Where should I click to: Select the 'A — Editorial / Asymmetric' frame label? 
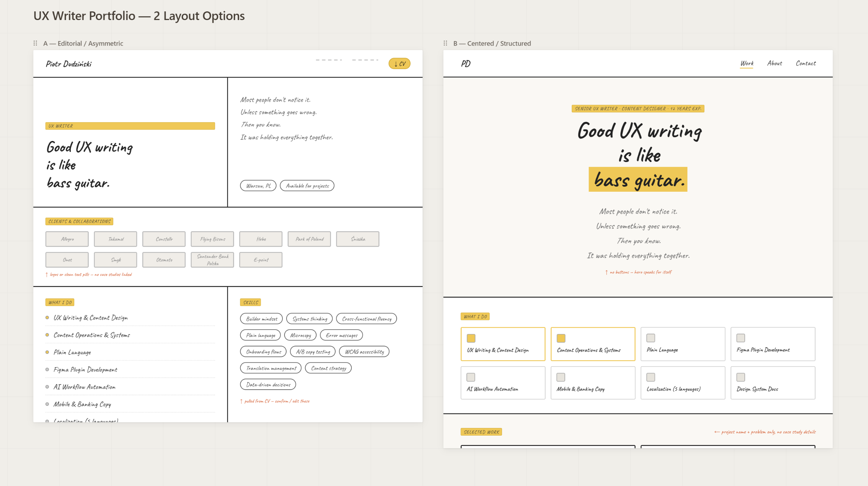pyautogui.click(x=83, y=43)
